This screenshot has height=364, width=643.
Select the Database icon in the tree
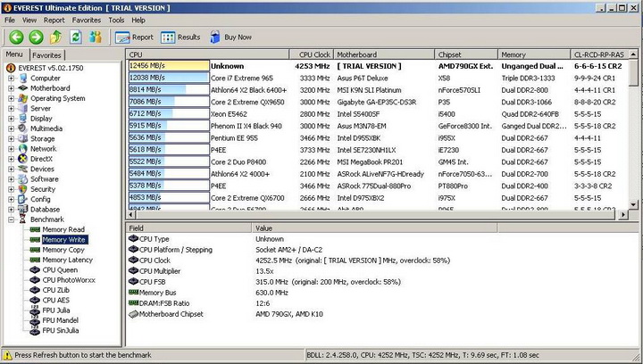point(23,210)
